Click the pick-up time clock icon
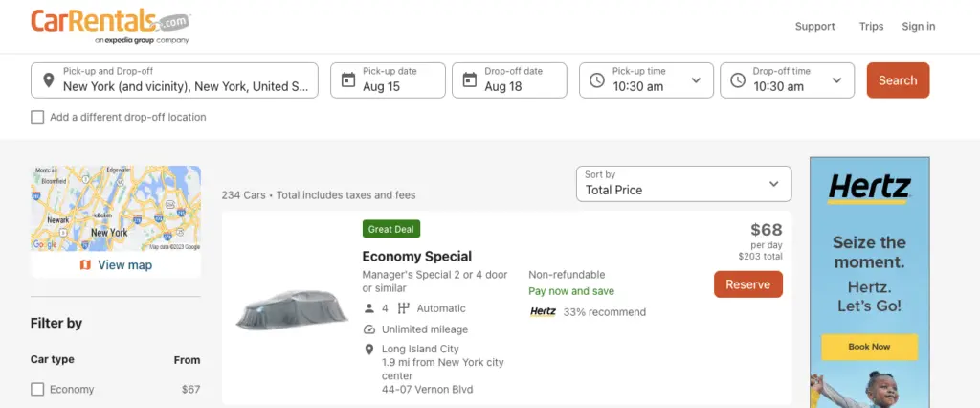Viewport: 980px width, 408px height. pos(597,80)
